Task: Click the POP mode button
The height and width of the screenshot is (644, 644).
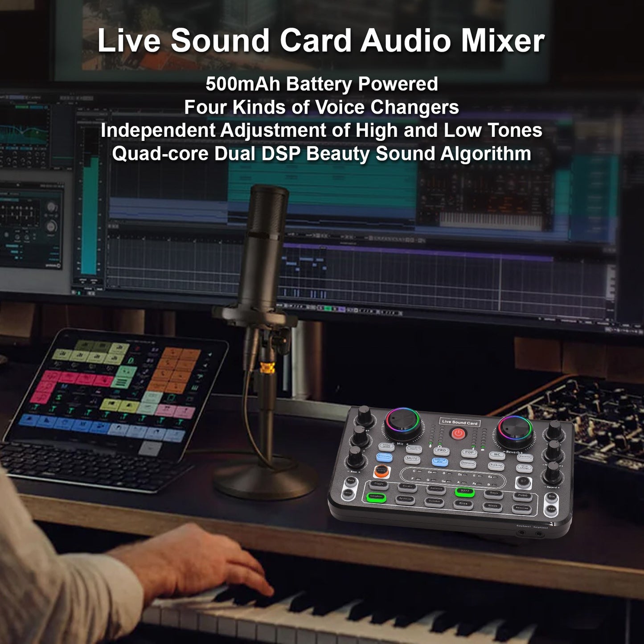Action: pyautogui.click(x=469, y=453)
